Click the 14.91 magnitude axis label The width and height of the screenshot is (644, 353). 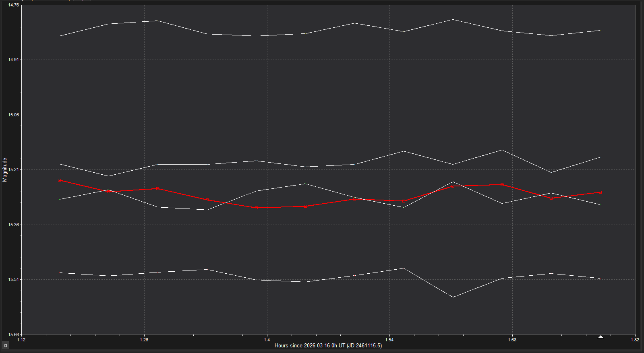14,60
